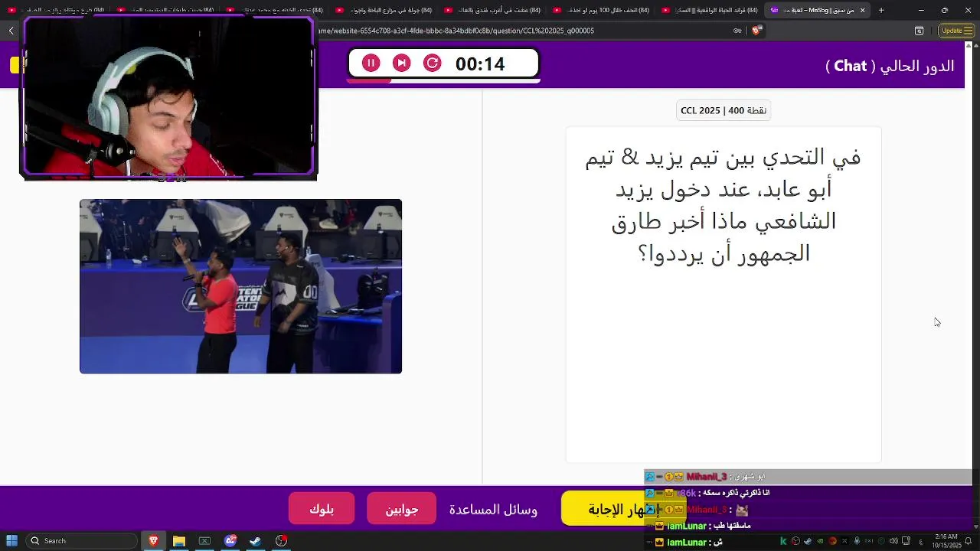
Task: Open the green K tray icon
Action: (783, 541)
